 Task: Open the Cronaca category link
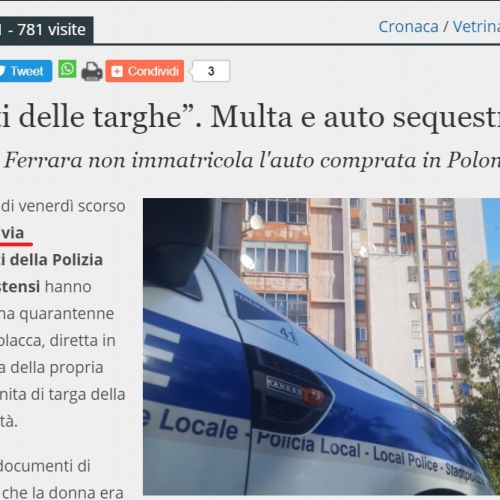coord(408,26)
